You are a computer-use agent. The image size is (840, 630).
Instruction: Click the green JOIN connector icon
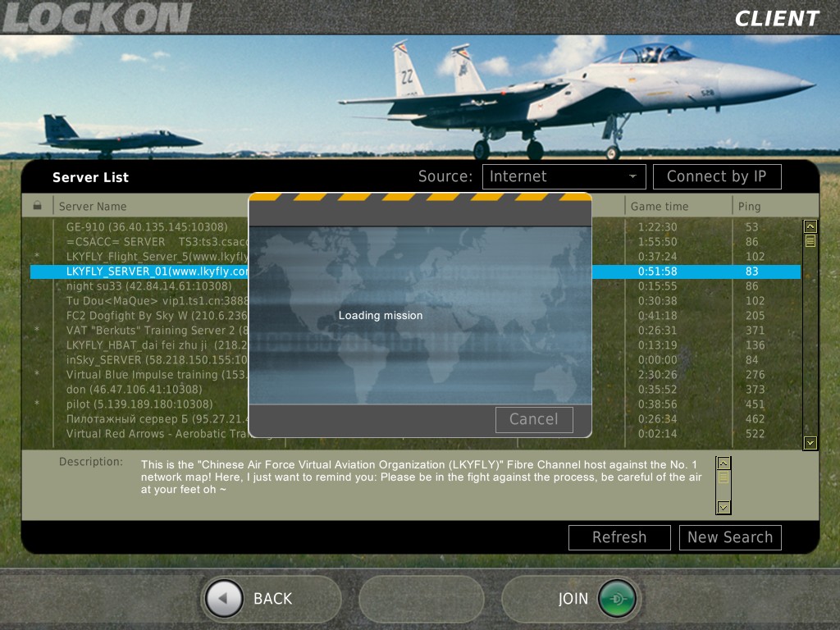tap(617, 598)
